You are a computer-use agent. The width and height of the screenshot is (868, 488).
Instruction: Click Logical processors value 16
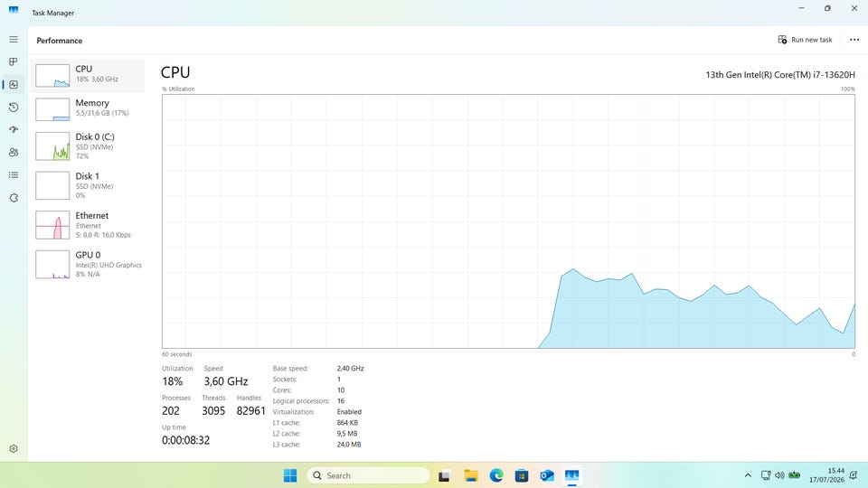(341, 401)
